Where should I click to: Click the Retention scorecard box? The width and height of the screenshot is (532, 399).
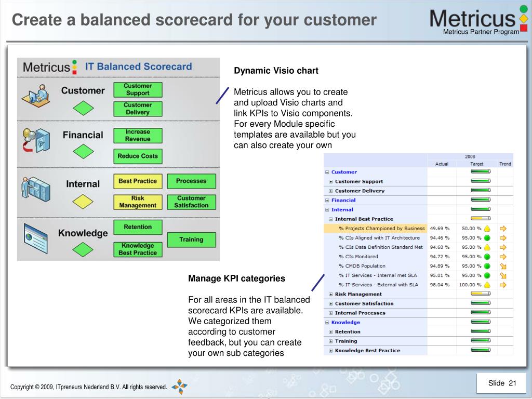pos(138,227)
